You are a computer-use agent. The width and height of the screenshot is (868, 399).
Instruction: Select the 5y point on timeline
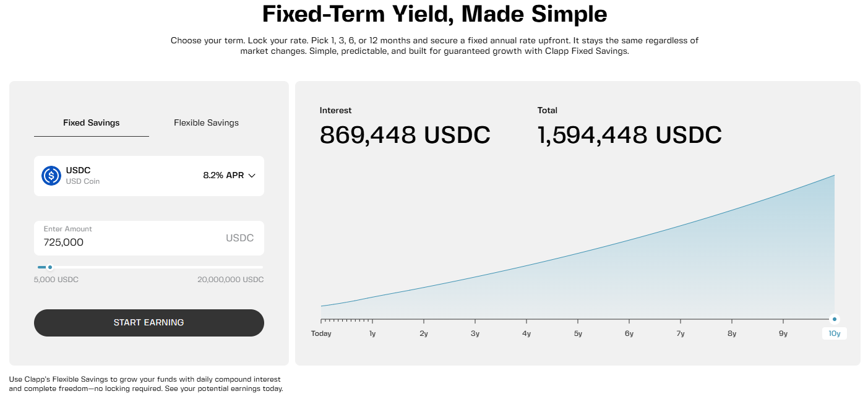click(x=578, y=333)
